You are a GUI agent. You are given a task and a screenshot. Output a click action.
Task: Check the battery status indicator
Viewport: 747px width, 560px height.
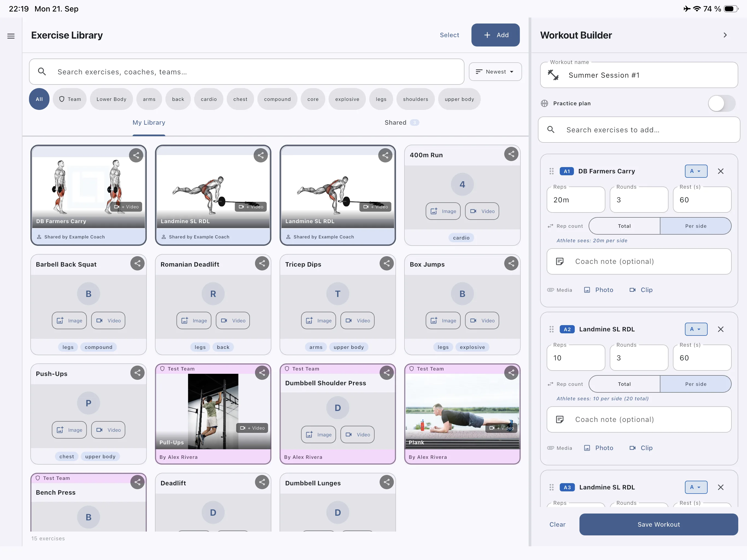(x=731, y=9)
